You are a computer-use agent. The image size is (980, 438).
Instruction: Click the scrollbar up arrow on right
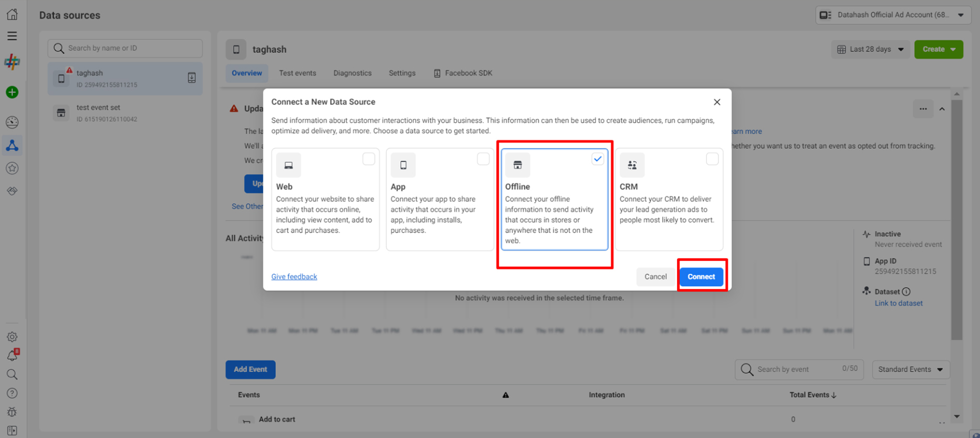pyautogui.click(x=957, y=94)
